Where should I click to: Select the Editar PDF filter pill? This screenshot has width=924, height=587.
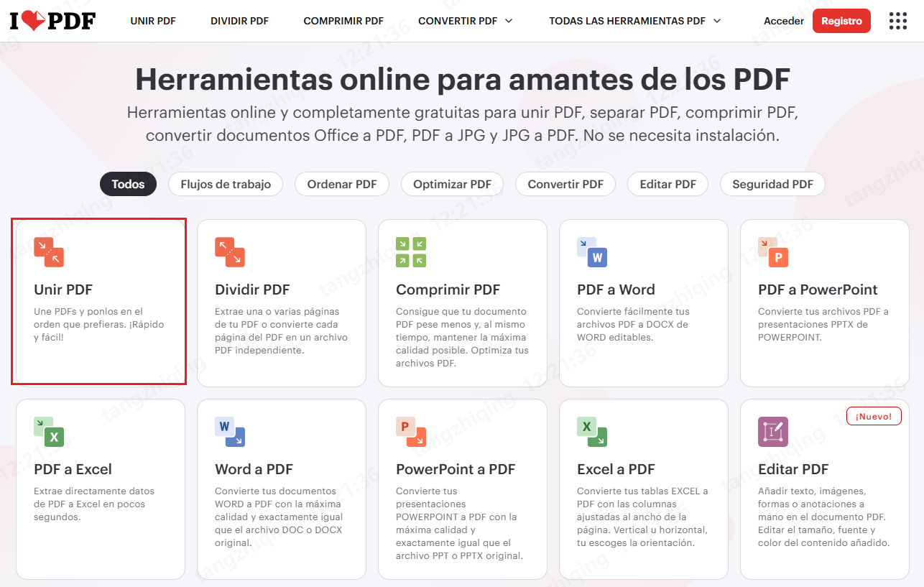click(667, 184)
